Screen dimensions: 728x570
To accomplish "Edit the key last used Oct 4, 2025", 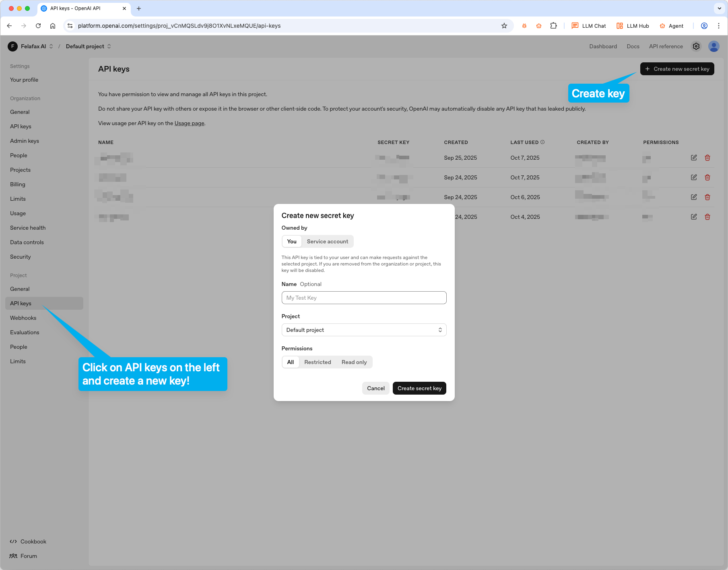I will click(694, 217).
